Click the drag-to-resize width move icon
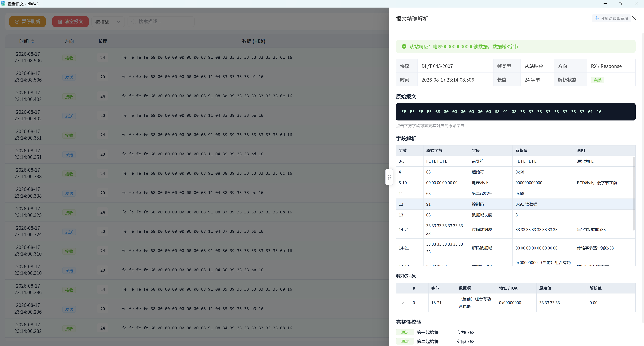This screenshot has width=644, height=346. tap(597, 18)
